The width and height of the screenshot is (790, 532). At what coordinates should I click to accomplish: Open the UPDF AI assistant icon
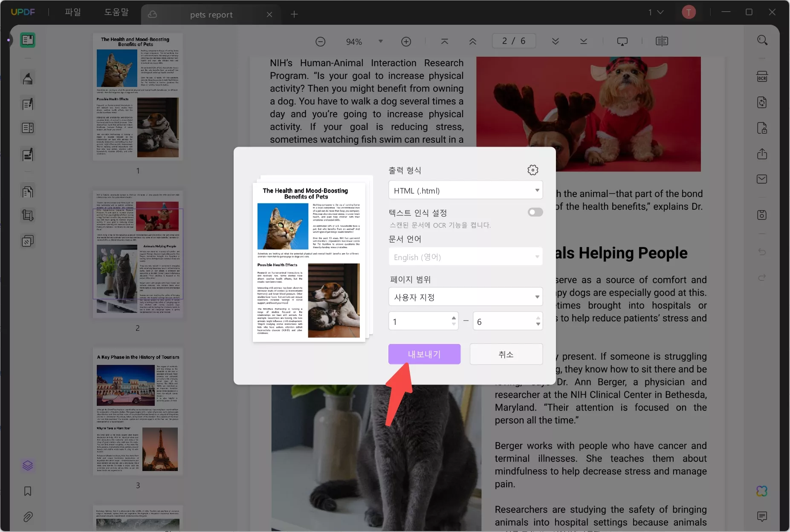point(762,491)
